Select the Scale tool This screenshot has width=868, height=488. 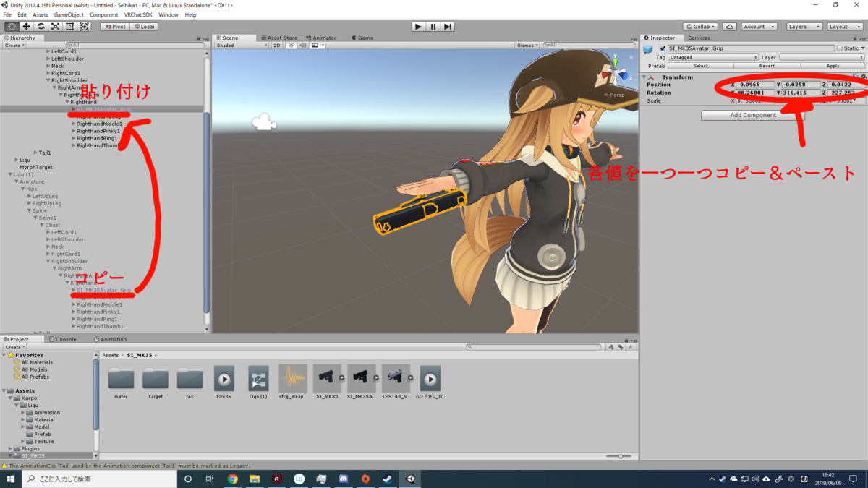tap(55, 27)
